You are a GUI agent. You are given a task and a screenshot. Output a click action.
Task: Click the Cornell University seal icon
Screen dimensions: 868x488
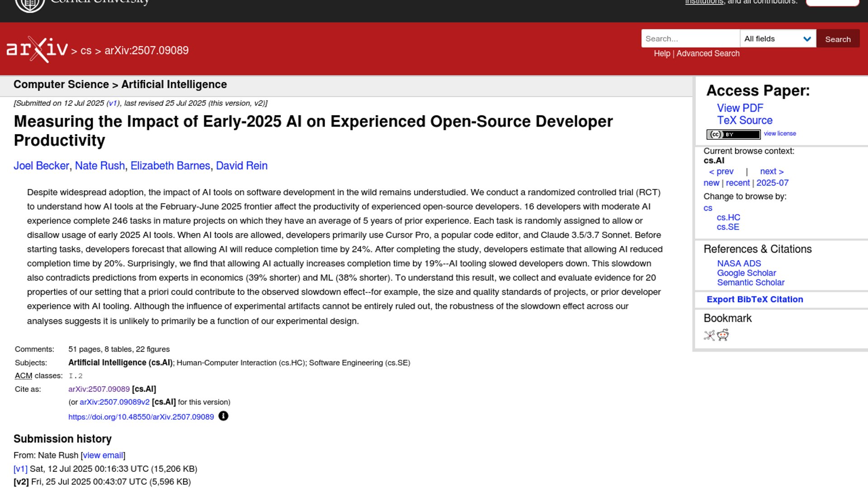click(30, 5)
